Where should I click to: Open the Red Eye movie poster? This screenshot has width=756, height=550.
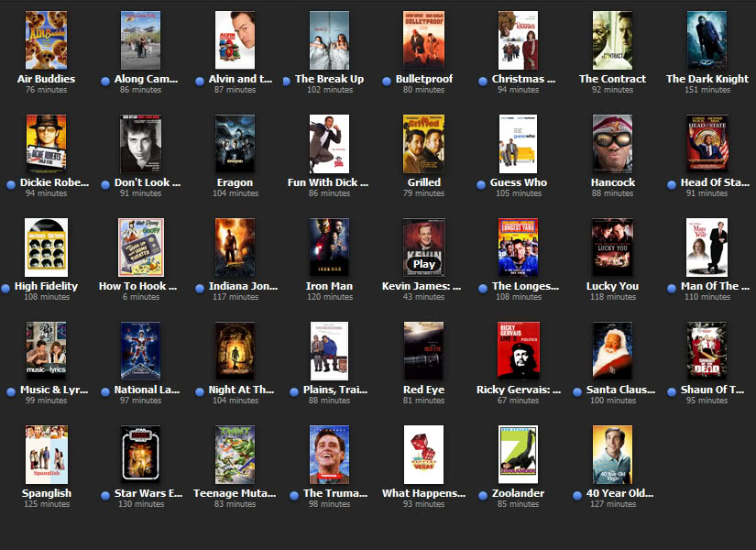(x=423, y=351)
